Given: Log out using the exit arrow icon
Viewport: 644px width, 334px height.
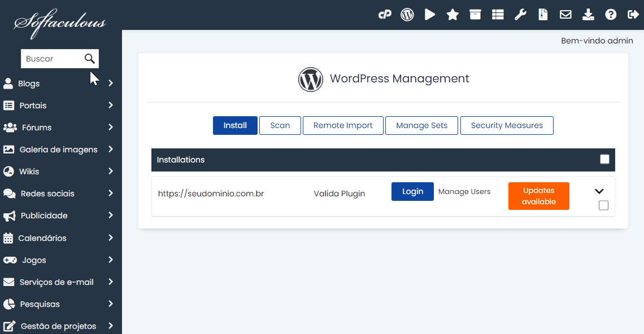Looking at the screenshot, I should 633,15.
